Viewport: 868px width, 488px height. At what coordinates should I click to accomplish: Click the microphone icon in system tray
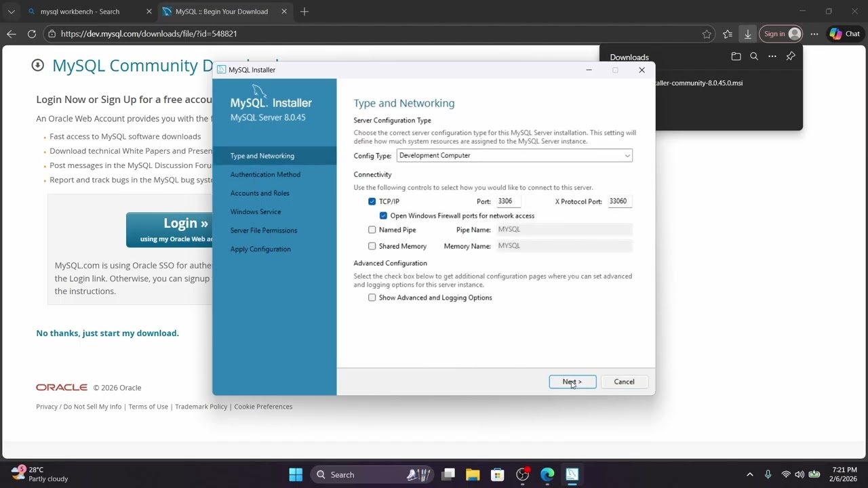click(x=768, y=474)
